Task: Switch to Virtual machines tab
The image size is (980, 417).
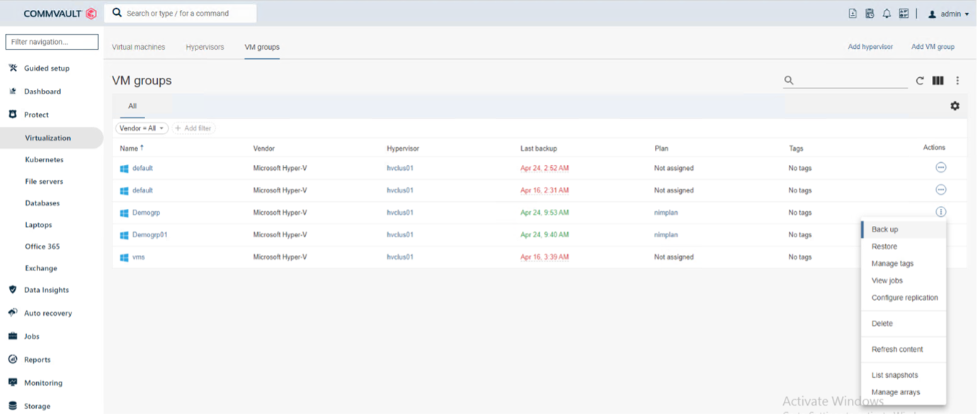Action: pyautogui.click(x=138, y=47)
